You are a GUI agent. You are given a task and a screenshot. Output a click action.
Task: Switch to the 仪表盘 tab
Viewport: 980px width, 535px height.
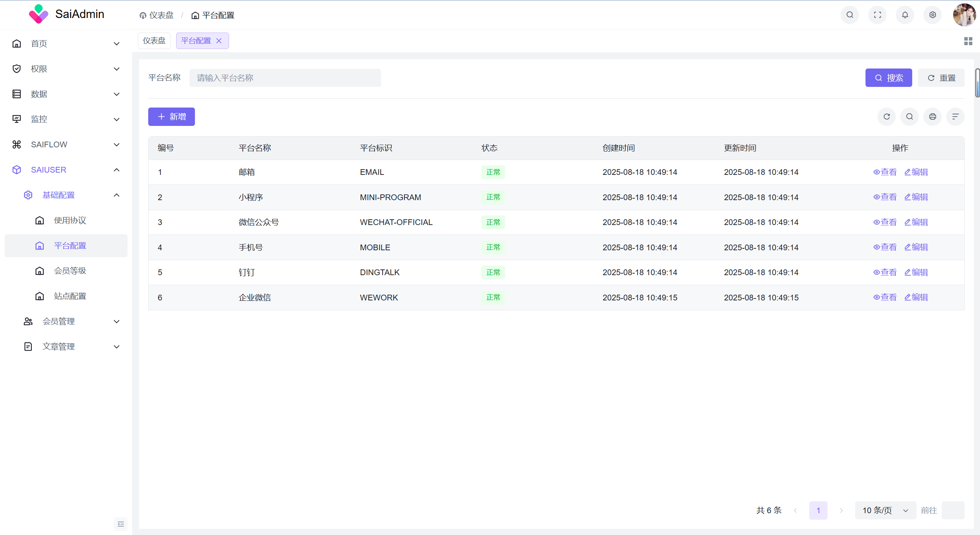coord(154,40)
